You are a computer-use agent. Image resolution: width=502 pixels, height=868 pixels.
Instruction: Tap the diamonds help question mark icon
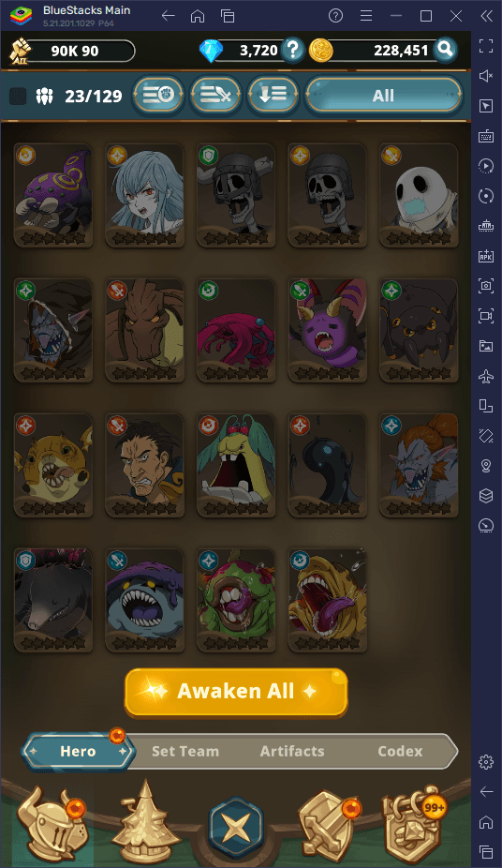point(292,51)
